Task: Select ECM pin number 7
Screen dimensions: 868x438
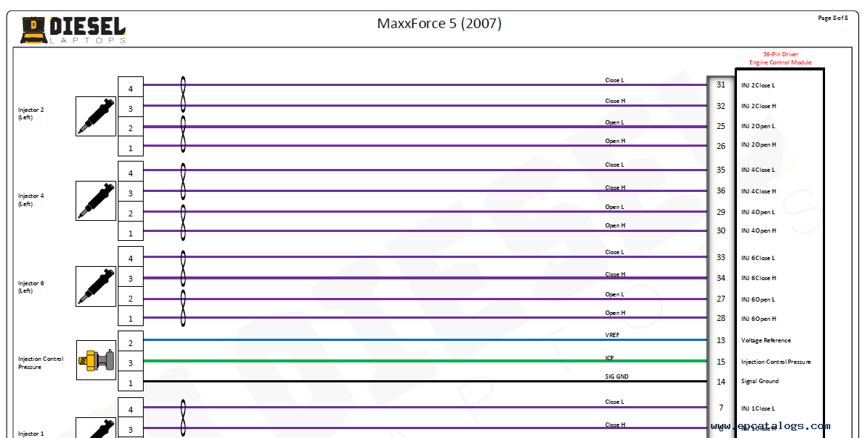Action: click(721, 408)
